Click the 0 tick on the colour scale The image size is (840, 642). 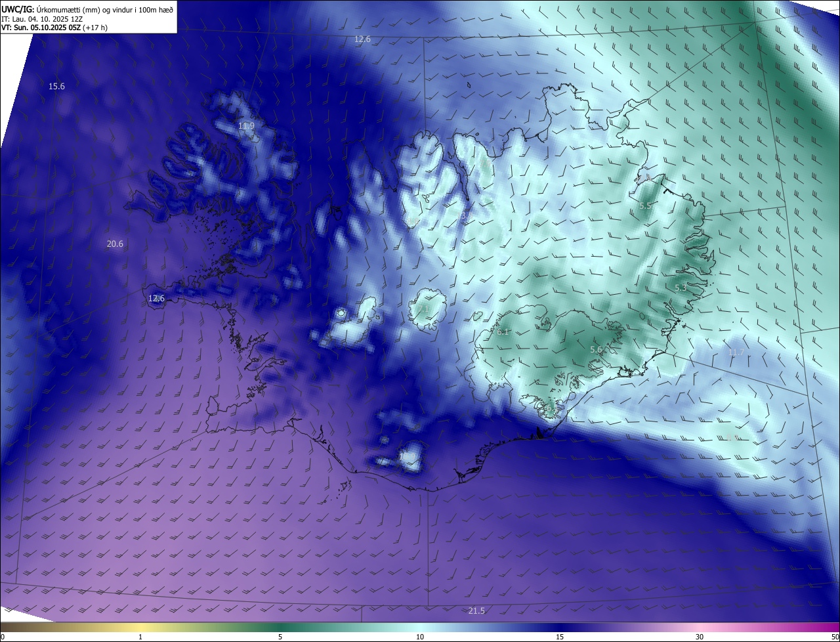pos(3,637)
